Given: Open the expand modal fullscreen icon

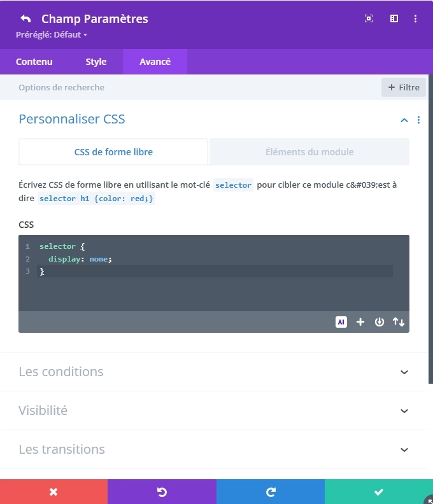Looking at the screenshot, I should pos(369,18).
